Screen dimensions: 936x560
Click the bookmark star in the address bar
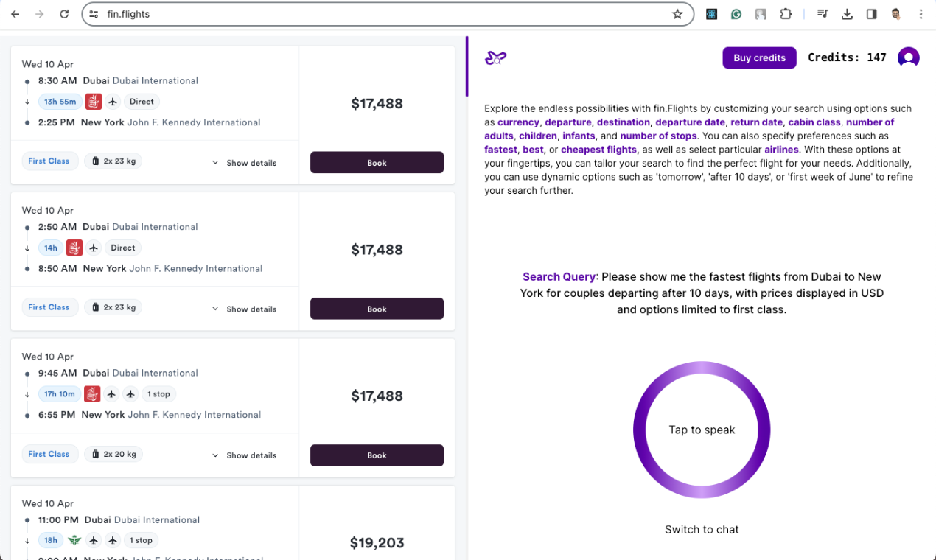(x=677, y=13)
